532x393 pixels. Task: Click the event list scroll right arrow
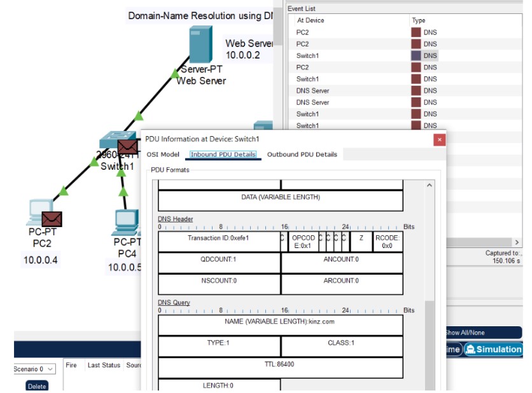coord(517,242)
